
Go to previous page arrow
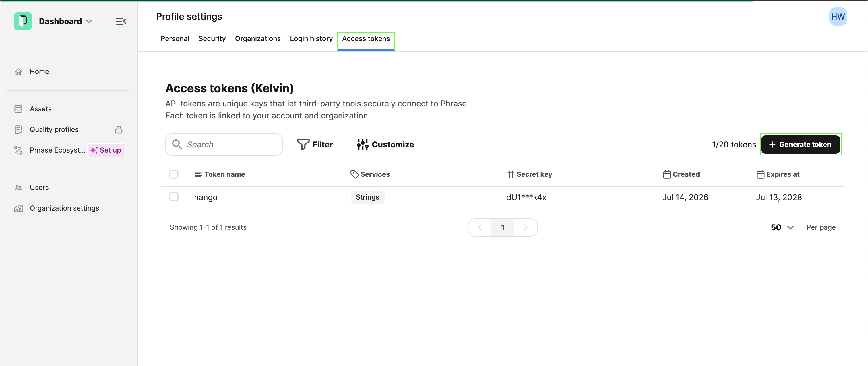[x=480, y=228]
